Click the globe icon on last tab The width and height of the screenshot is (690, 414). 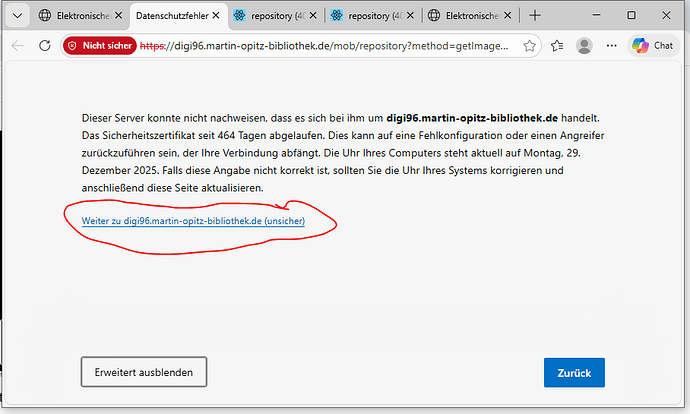click(x=434, y=15)
